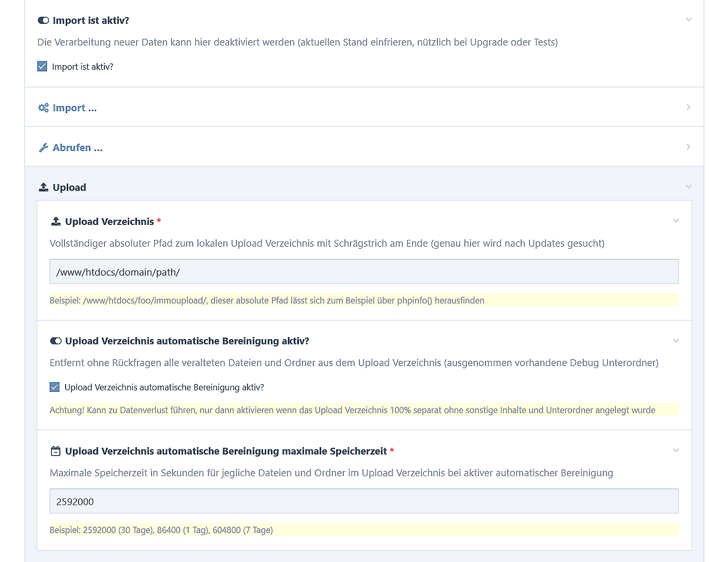Collapse the Upload Verzeichnis field chevron
This screenshot has height=562, width=728.
(676, 221)
